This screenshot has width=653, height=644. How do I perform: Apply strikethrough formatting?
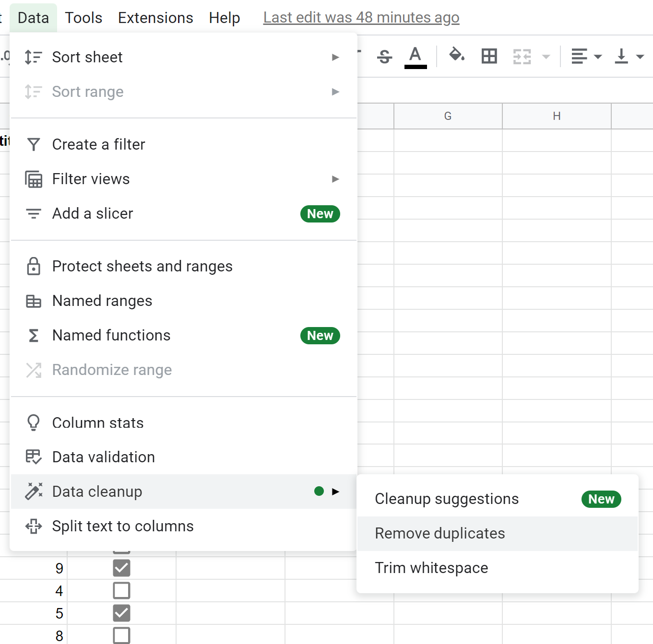click(384, 56)
